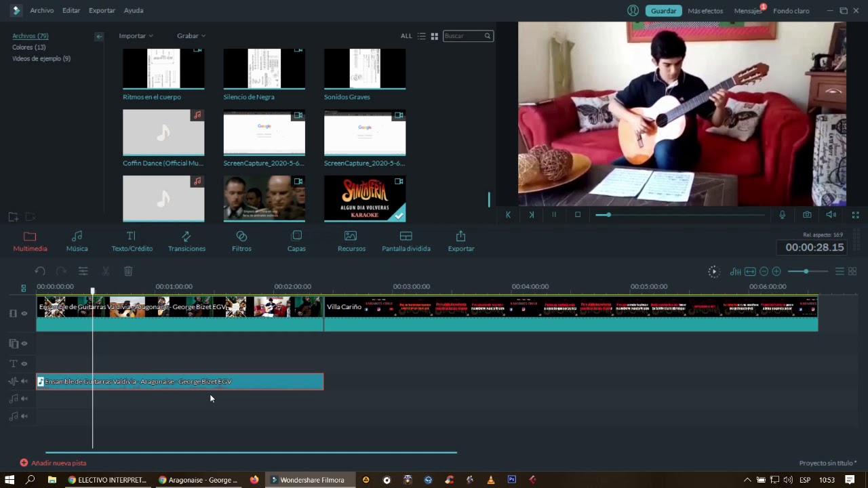Open the Archivo menu
This screenshot has width=868, height=488.
(41, 10)
